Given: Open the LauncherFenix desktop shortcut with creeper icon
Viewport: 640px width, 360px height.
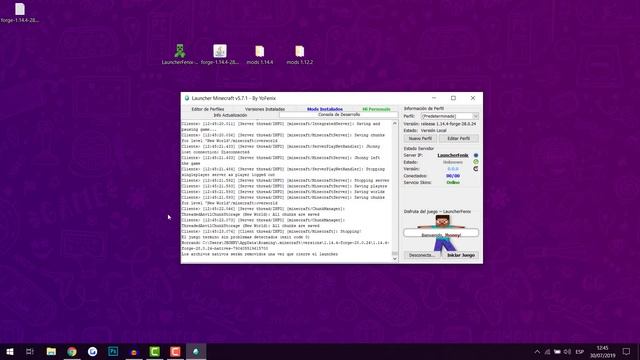Looking at the screenshot, I should point(180,51).
